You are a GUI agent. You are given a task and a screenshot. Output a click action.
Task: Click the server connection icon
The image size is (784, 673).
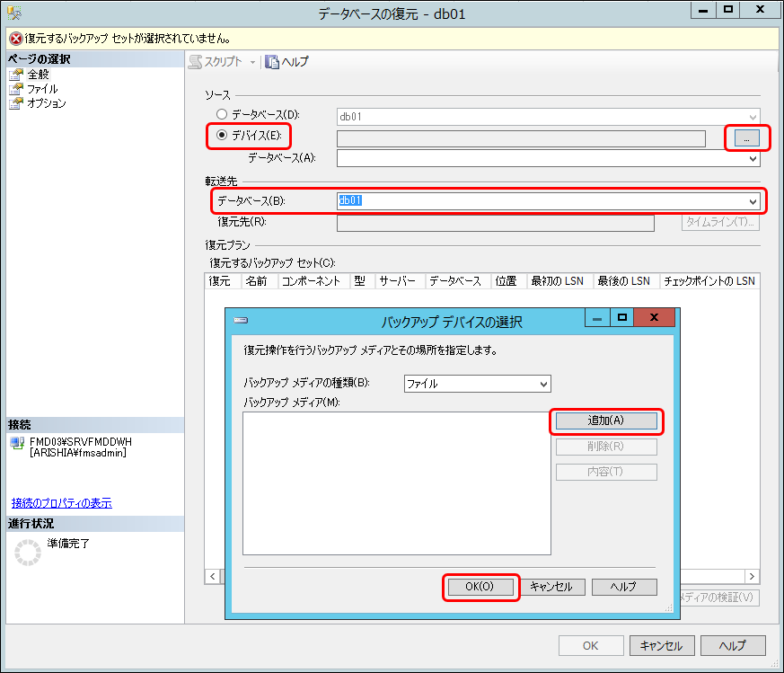click(17, 443)
